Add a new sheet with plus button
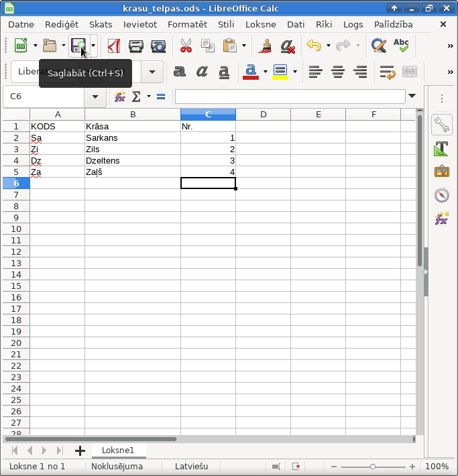This screenshot has width=458, height=476. tap(80, 451)
